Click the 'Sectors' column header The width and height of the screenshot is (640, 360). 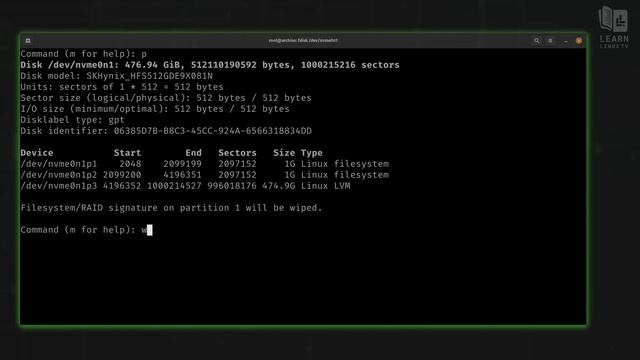pos(237,153)
